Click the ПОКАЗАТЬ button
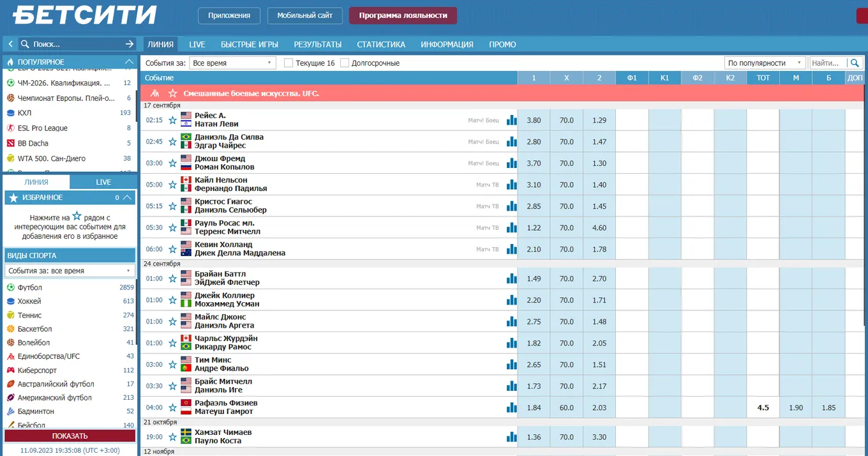868x456 pixels. point(70,436)
